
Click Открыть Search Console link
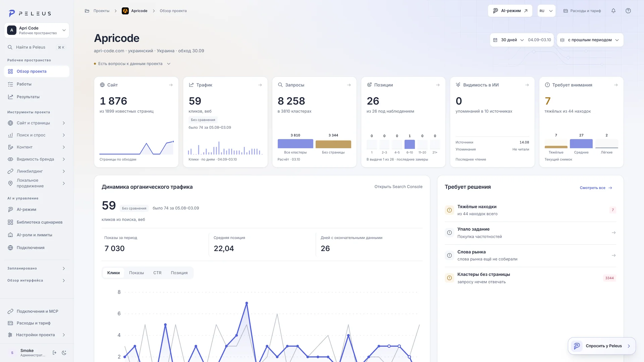click(398, 187)
